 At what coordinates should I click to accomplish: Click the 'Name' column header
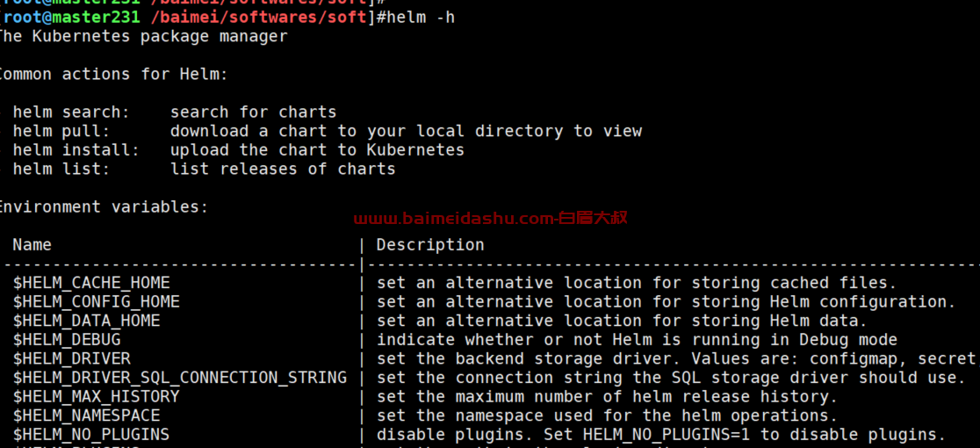click(x=32, y=245)
